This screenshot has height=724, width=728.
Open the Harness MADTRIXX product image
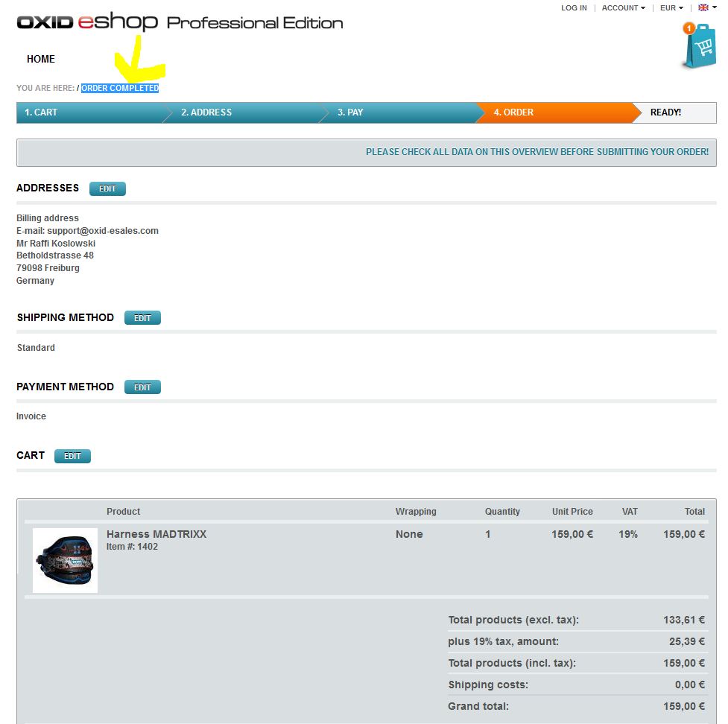tap(65, 560)
